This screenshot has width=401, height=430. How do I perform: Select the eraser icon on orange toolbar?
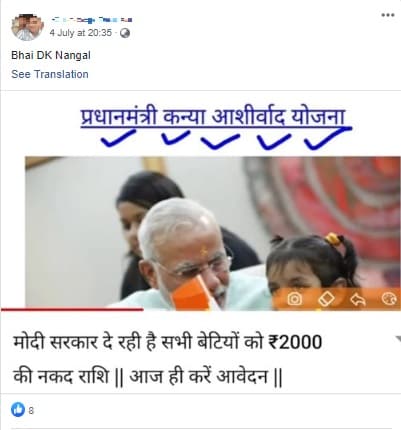click(x=326, y=299)
